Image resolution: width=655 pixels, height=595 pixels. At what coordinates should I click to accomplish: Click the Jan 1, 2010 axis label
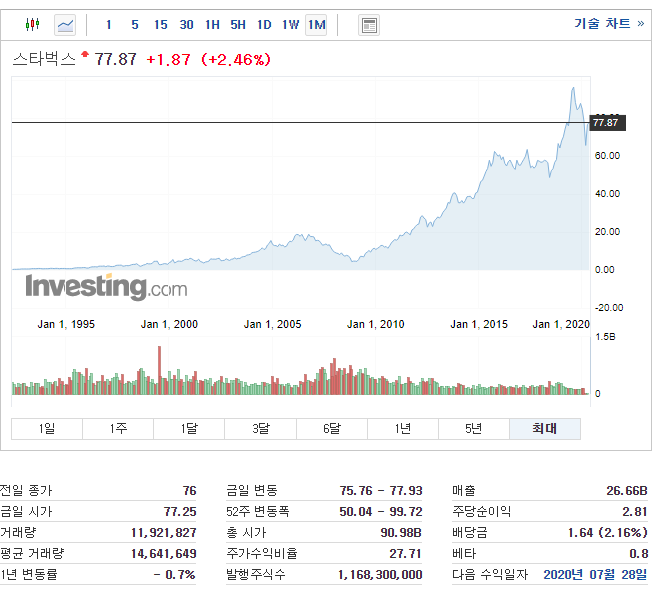(x=376, y=324)
